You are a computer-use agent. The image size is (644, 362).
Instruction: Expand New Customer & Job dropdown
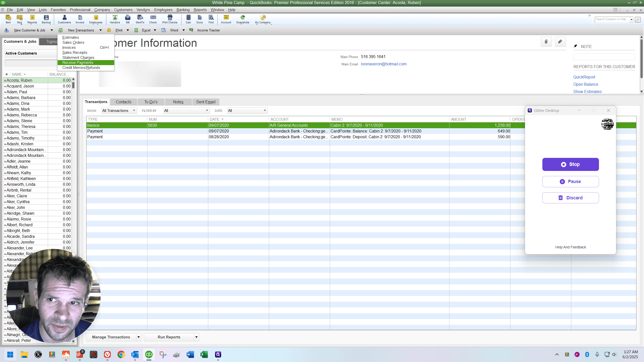[x=52, y=30]
